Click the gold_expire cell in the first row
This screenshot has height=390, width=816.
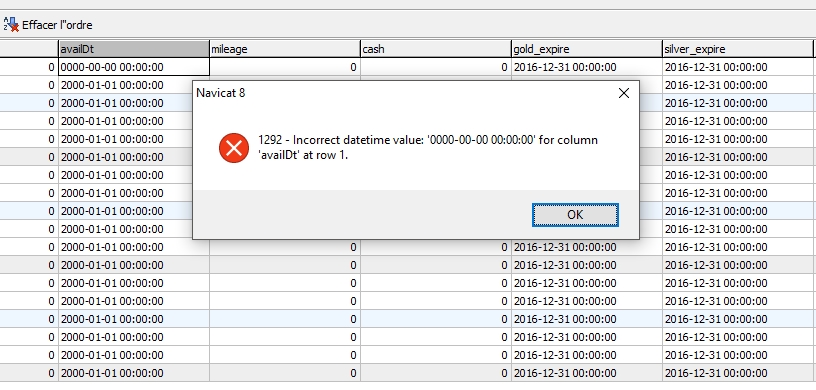[x=586, y=67]
